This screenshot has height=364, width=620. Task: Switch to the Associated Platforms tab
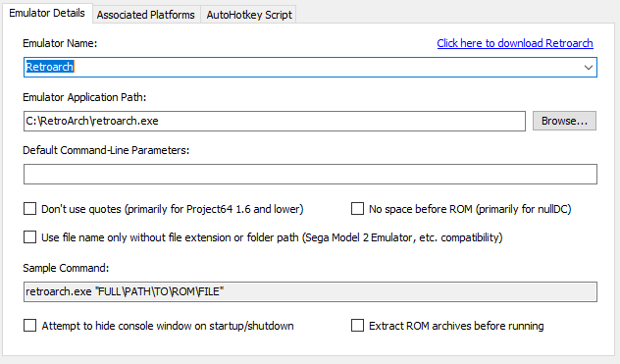pos(146,15)
